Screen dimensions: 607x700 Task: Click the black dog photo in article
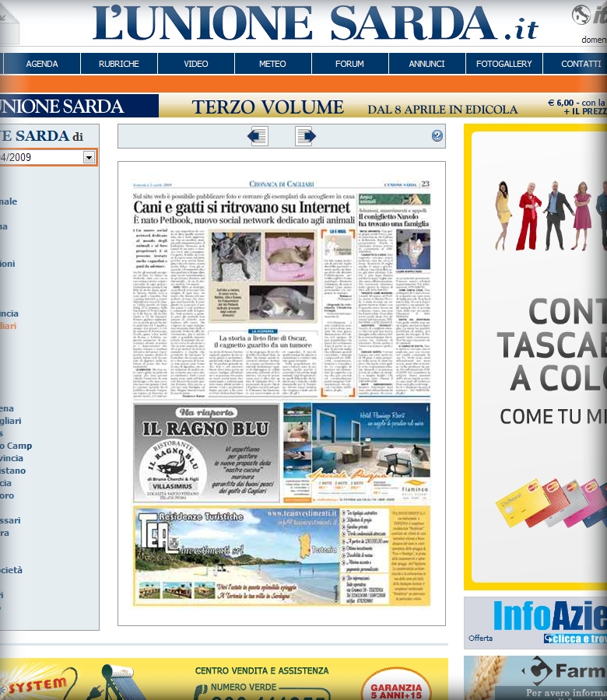(236, 256)
